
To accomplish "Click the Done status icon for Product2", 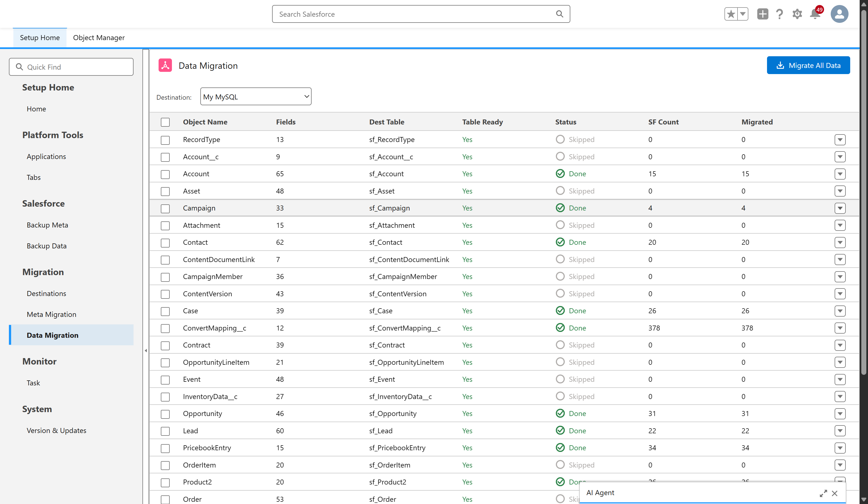I will pos(560,482).
